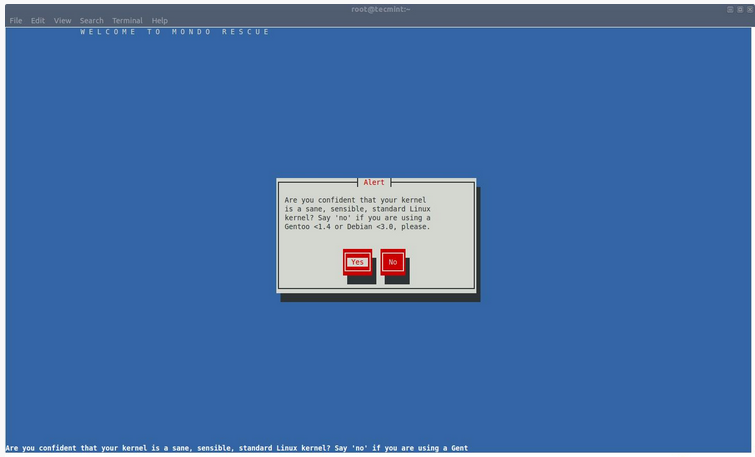Image resolution: width=755 pixels, height=457 pixels.
Task: Click 'Gentoo <1.4 or Debian <3.0, please.' line
Action: pos(357,226)
